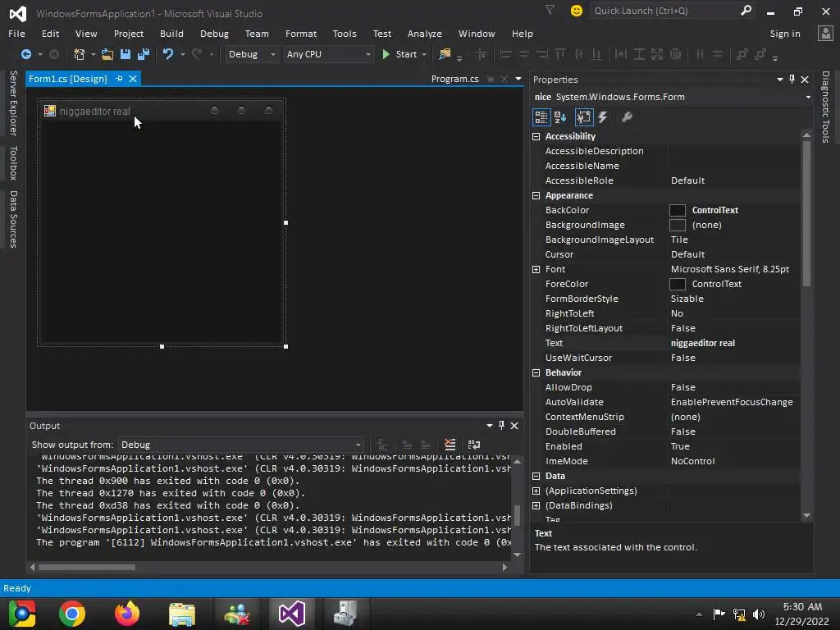Open Chrome from the taskbar
Image resolution: width=840 pixels, height=630 pixels.
coord(72,614)
